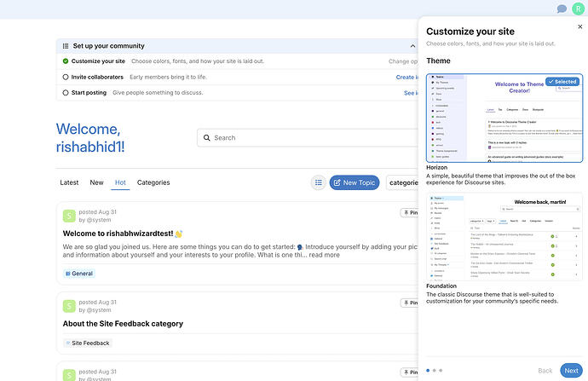
Task: Click the Customize your site step label
Action: pyautogui.click(x=98, y=61)
